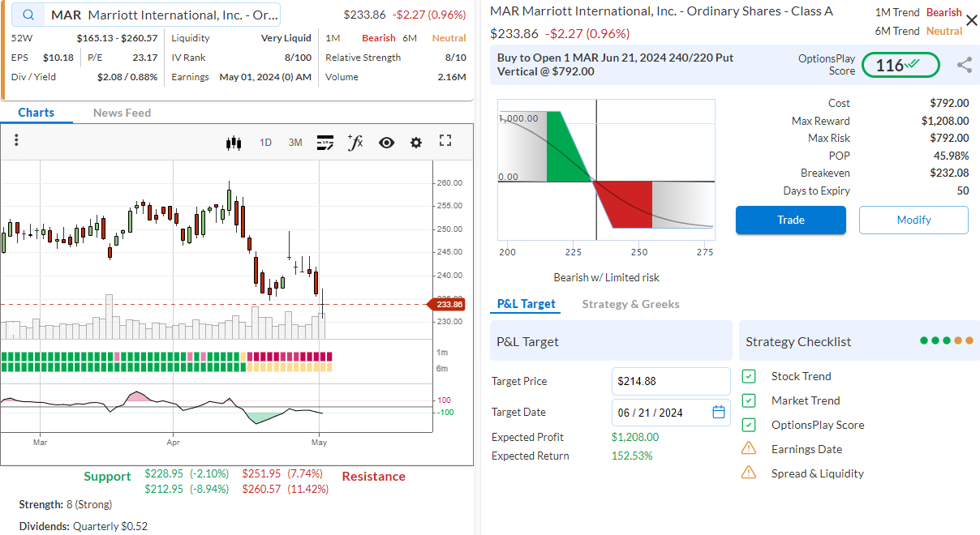Image resolution: width=980 pixels, height=535 pixels.
Task: Click the 233.86 price marker on chart
Action: coord(448,305)
